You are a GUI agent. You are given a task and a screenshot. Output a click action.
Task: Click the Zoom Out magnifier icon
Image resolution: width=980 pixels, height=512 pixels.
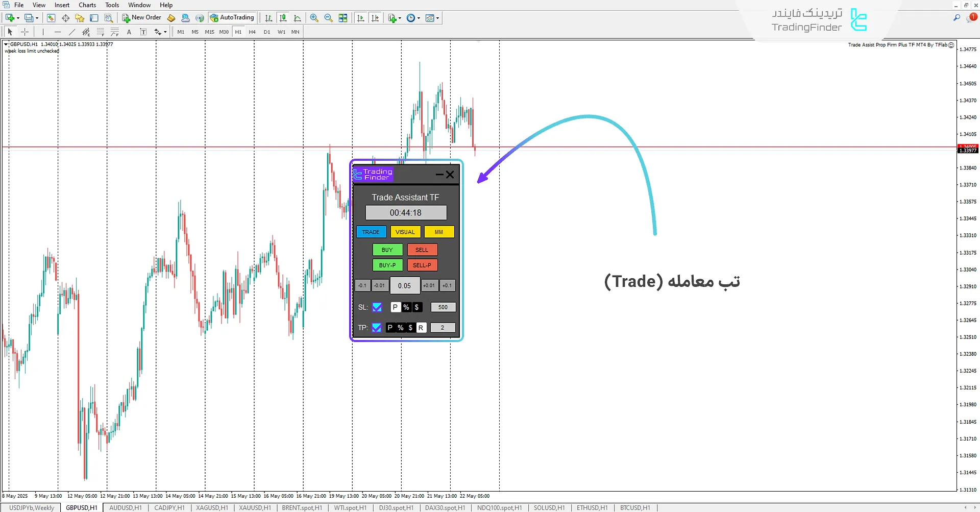point(328,18)
